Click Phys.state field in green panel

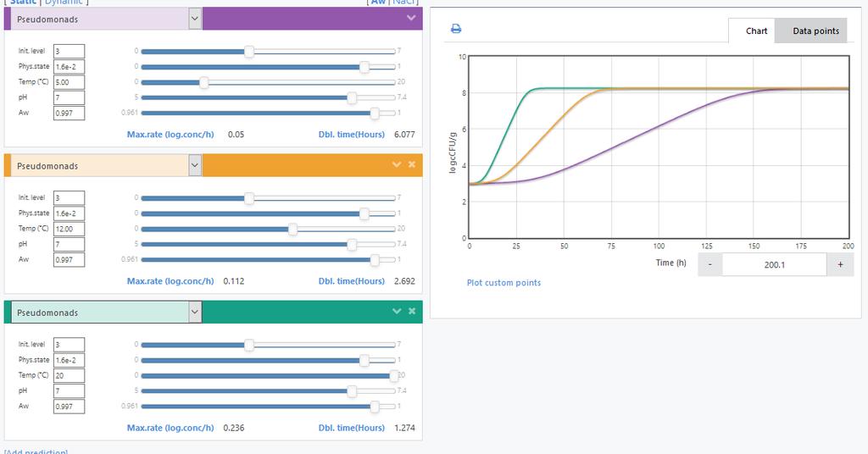point(70,359)
